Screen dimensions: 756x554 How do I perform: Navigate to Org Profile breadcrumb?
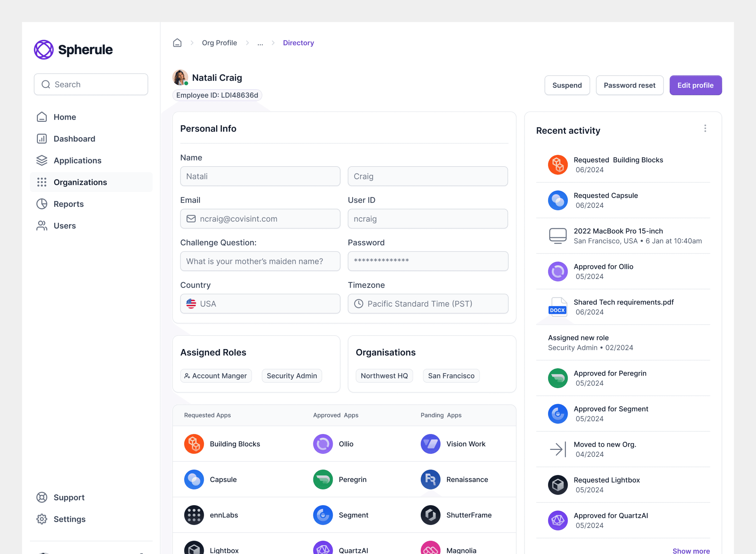point(219,42)
